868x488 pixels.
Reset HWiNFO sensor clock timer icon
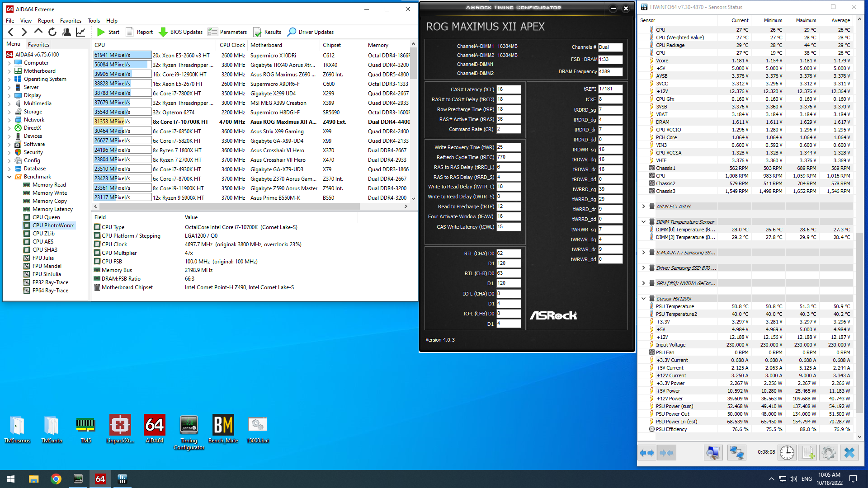tap(787, 452)
